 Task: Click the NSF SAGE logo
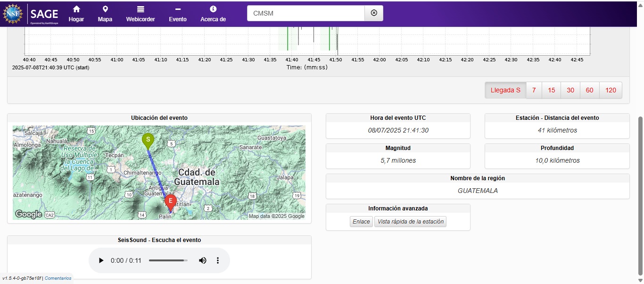click(31, 13)
